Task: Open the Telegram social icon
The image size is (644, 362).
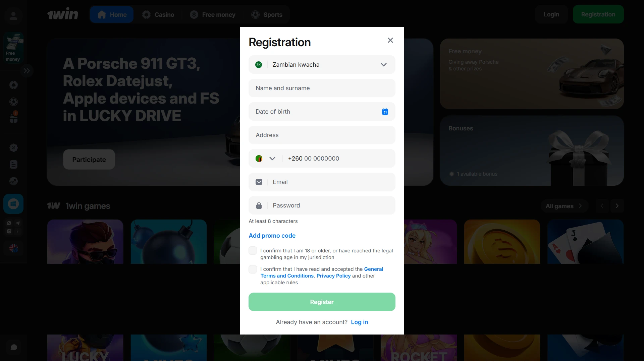Action: 17,223
